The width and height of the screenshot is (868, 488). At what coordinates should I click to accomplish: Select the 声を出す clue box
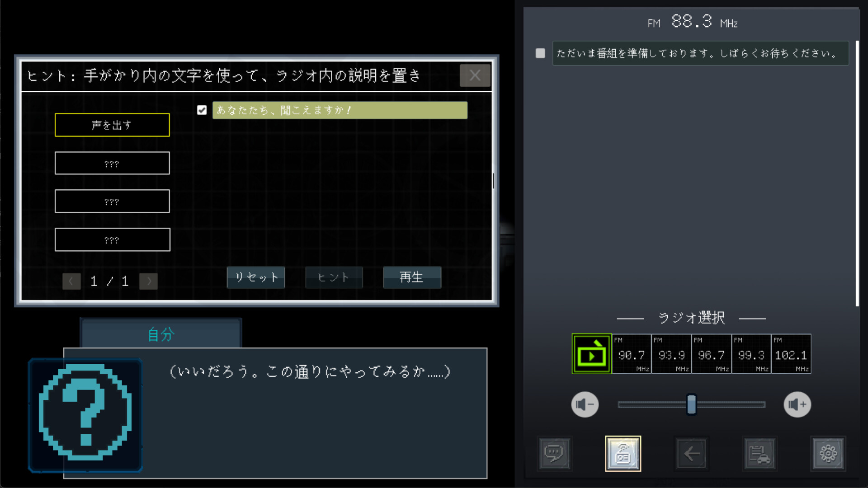(x=112, y=125)
